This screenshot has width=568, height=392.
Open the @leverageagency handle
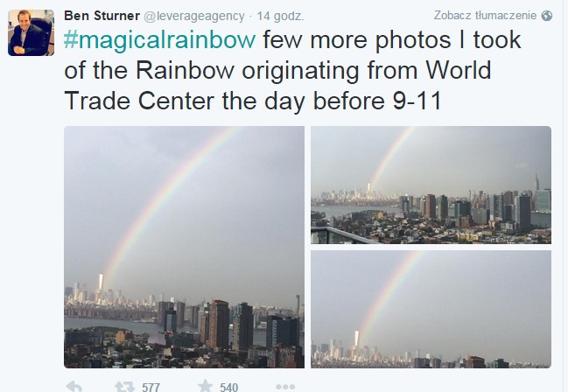coord(194,17)
